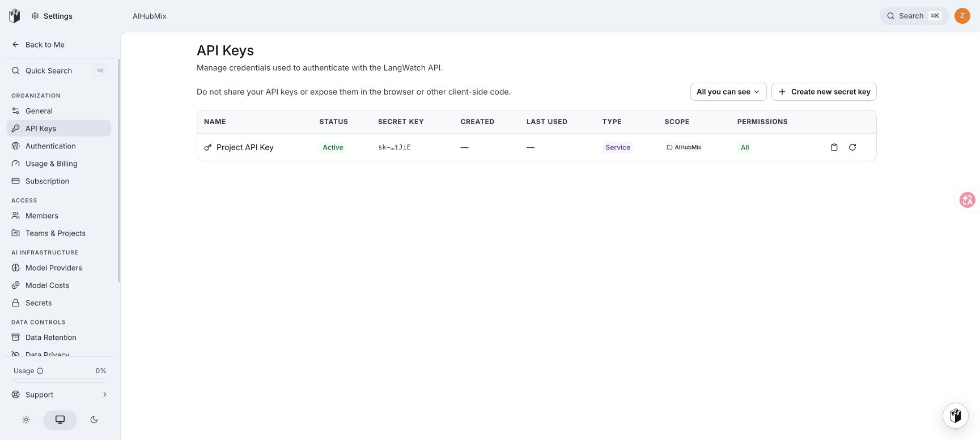Click Create new secret key button

824,92
